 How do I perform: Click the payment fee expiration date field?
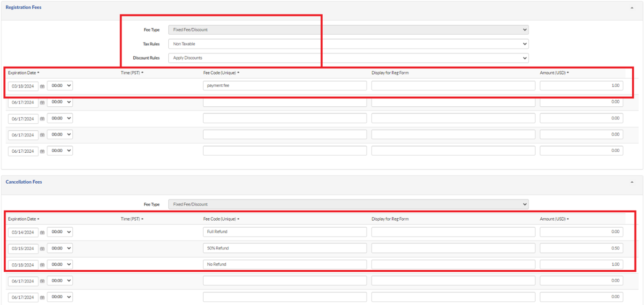[23, 86]
